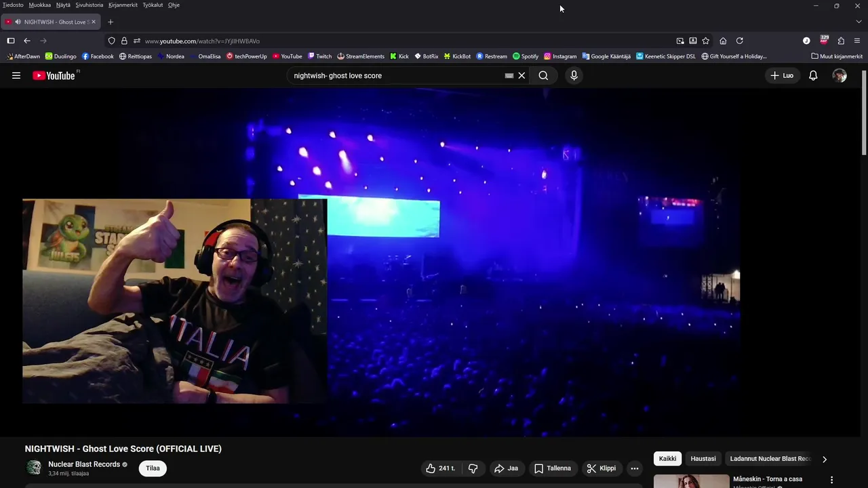Open the Instagram bookmark

click(560, 56)
